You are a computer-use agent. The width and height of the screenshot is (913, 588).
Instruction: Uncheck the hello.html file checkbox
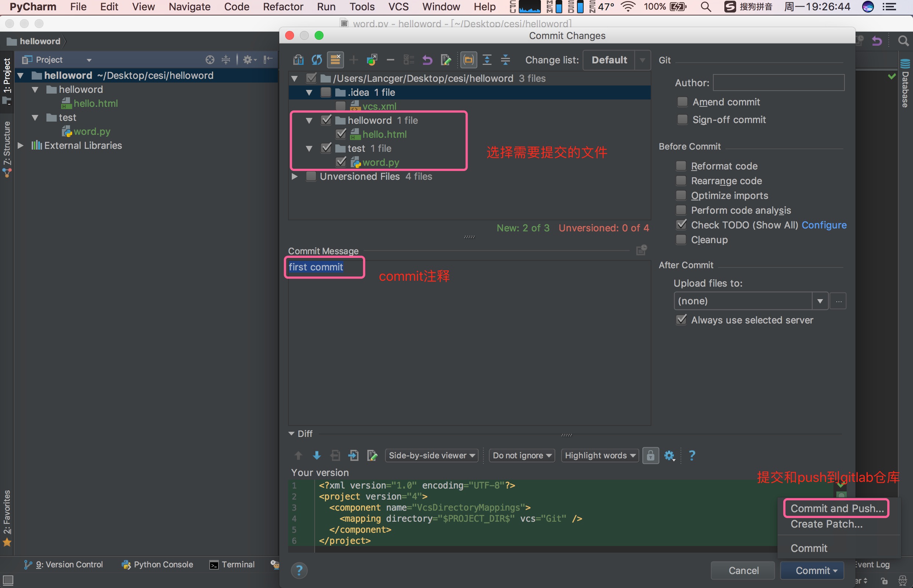pos(341,134)
